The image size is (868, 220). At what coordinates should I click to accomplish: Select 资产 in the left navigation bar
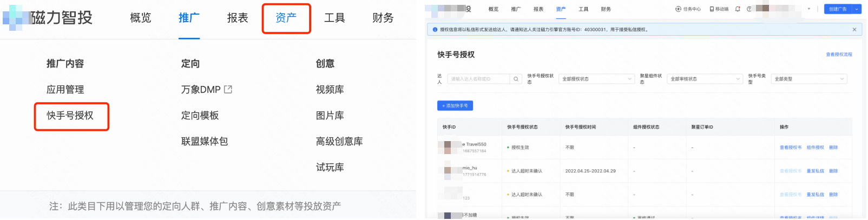click(286, 18)
